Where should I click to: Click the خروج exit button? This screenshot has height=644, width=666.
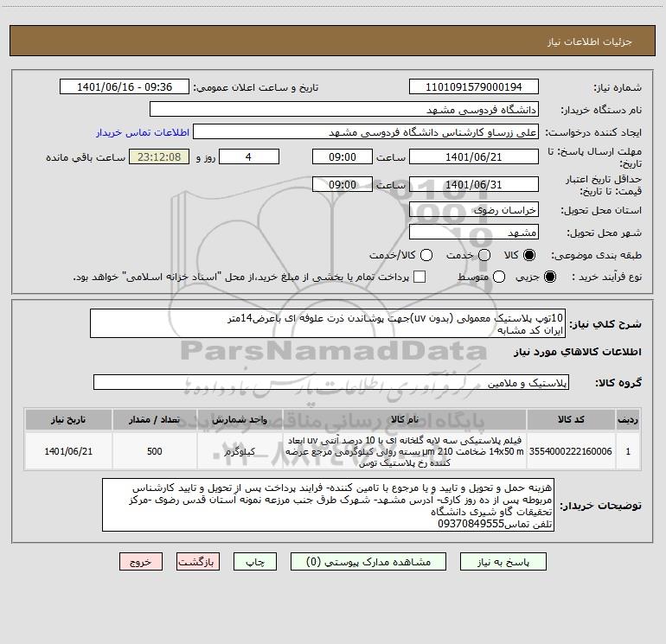pyautogui.click(x=141, y=562)
